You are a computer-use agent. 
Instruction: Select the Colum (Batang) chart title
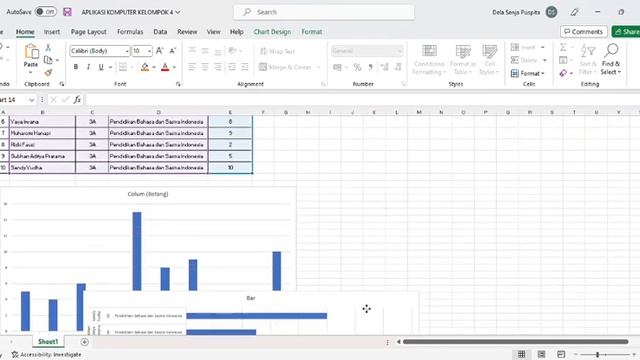coord(148,194)
